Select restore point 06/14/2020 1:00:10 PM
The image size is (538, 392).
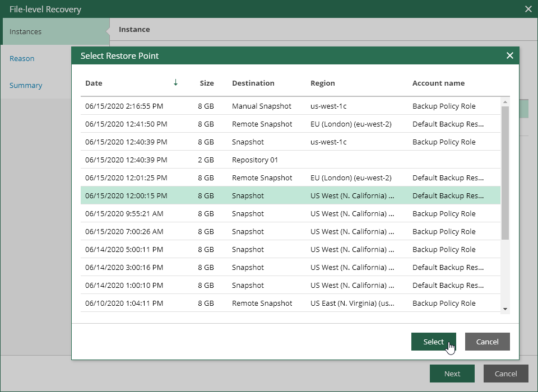(x=290, y=285)
